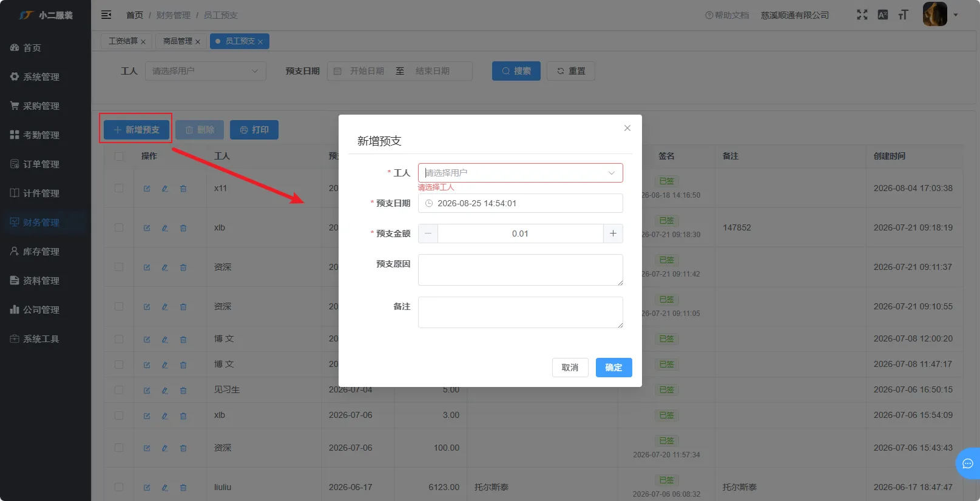Pick the 开始日期 start date filter
The height and width of the screenshot is (501, 980).
coord(367,71)
